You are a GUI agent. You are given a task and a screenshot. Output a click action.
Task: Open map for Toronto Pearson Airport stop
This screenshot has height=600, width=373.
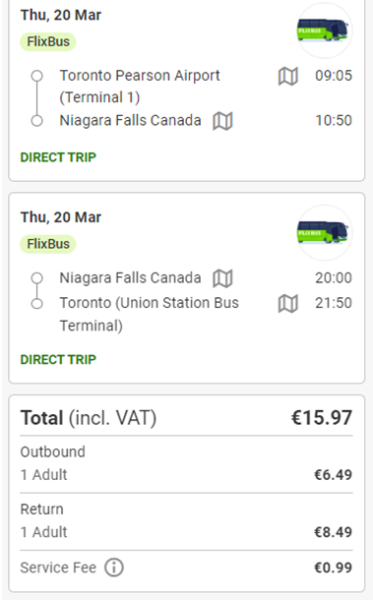[288, 76]
